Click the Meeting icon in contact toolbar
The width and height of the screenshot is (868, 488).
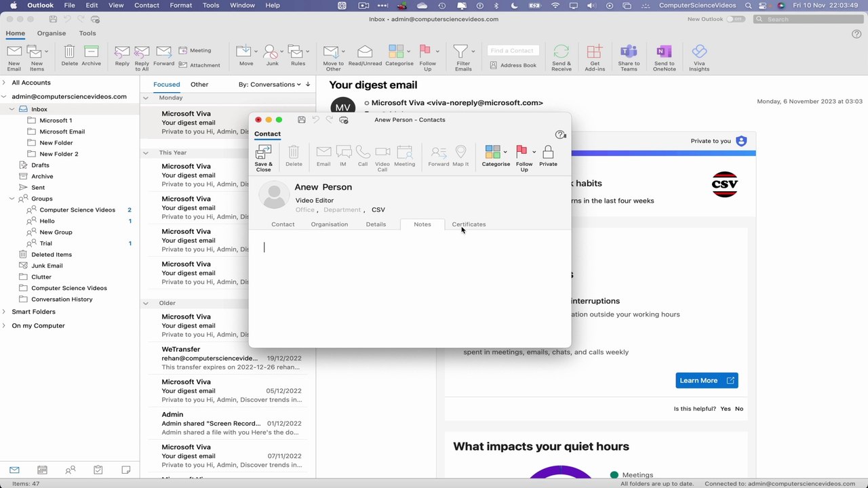pyautogui.click(x=405, y=156)
